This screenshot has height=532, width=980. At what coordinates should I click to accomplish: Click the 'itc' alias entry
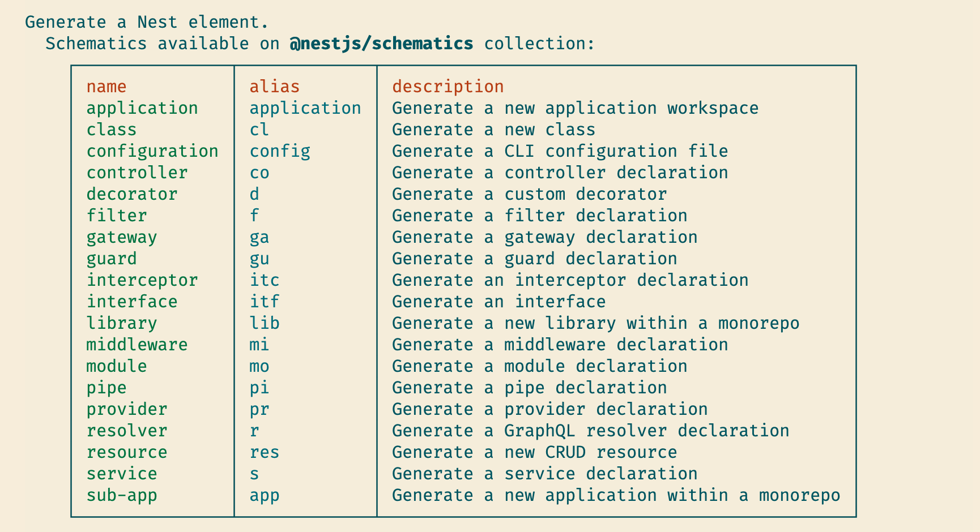pos(265,280)
